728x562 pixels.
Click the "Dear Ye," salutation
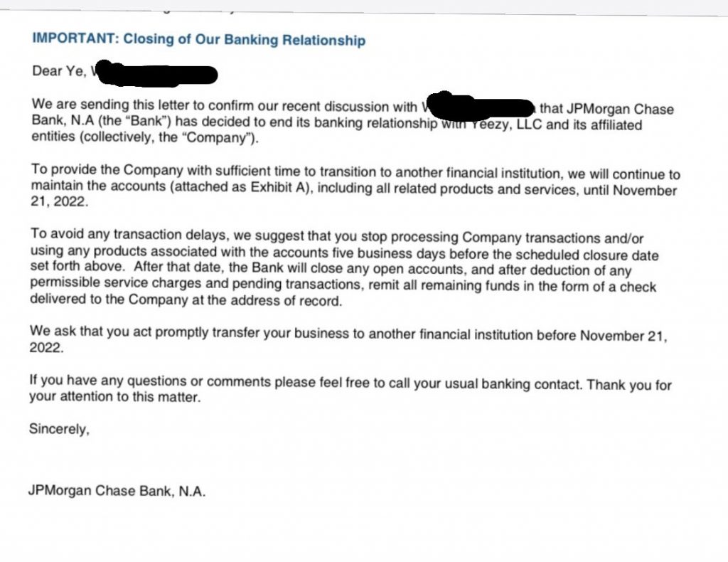[x=59, y=70]
